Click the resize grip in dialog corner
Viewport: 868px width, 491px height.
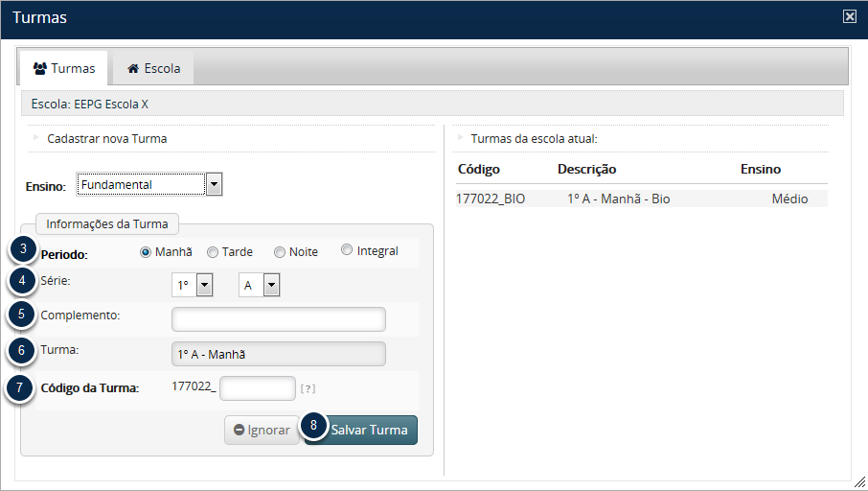pyautogui.click(x=859, y=482)
